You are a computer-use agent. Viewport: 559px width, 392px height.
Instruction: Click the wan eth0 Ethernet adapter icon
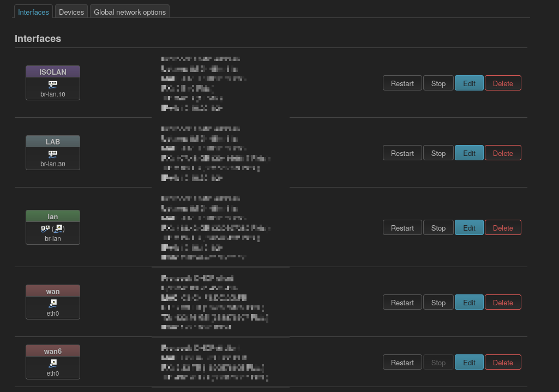click(x=52, y=304)
